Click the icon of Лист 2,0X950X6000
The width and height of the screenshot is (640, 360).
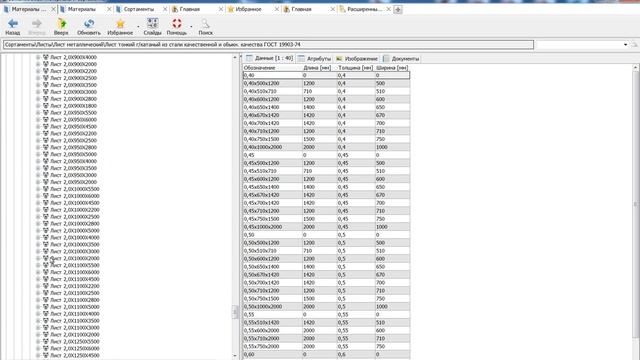[46, 120]
